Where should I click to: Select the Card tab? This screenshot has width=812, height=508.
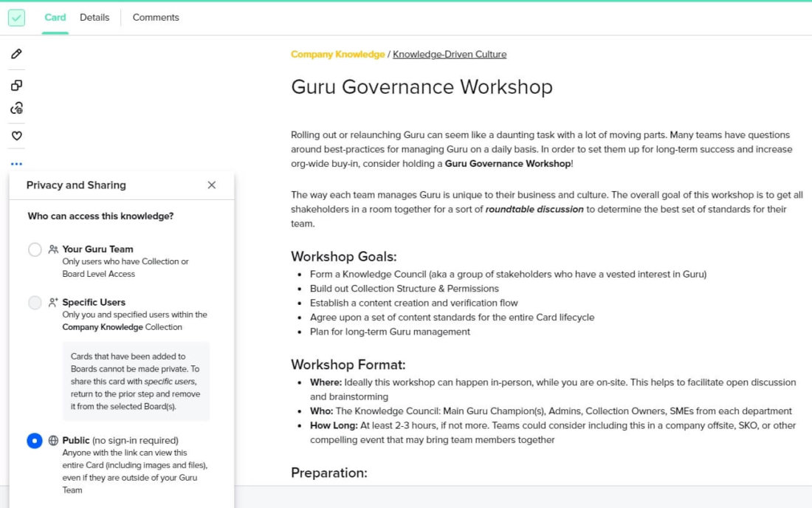tap(55, 17)
